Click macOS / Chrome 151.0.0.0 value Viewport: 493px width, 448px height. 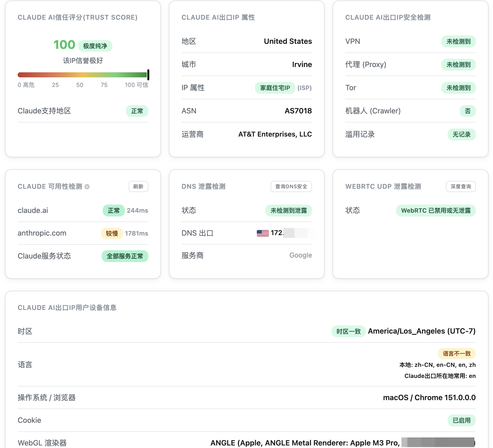429,398
